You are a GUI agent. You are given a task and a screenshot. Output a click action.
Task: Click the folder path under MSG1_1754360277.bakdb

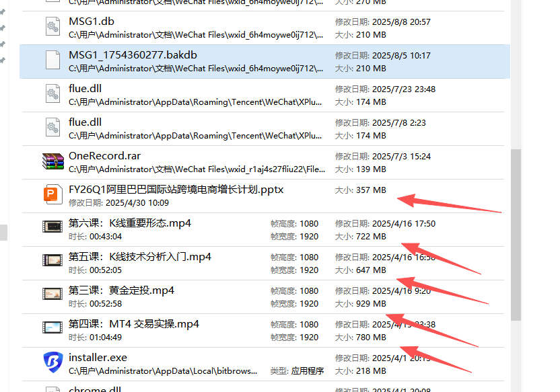[x=196, y=69]
